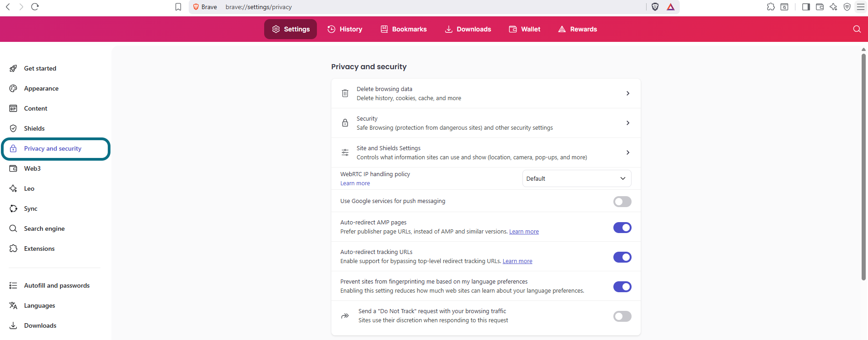Click the vertical page scrollbar
Image resolution: width=868 pixels, height=340 pixels.
pyautogui.click(x=863, y=167)
